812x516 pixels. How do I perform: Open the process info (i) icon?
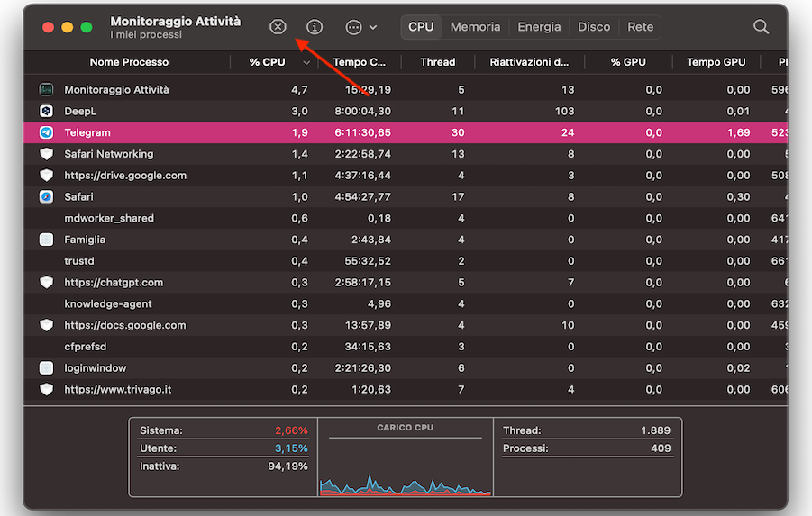315,27
